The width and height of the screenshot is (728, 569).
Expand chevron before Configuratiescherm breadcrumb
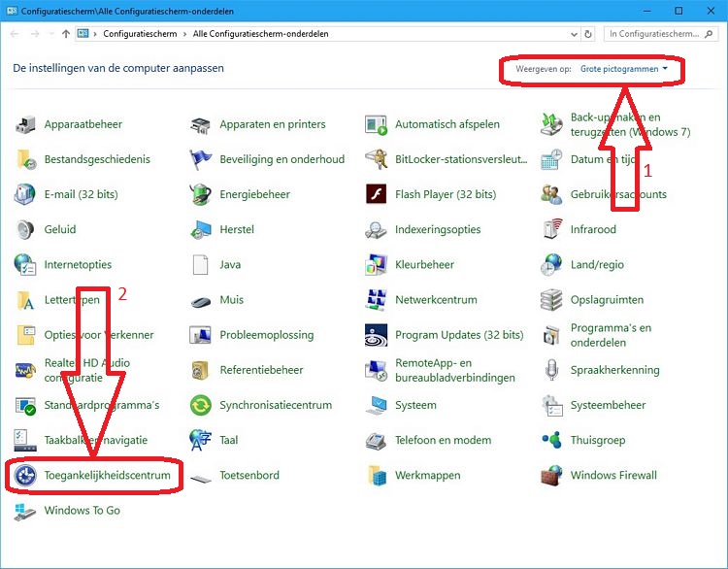pos(95,34)
